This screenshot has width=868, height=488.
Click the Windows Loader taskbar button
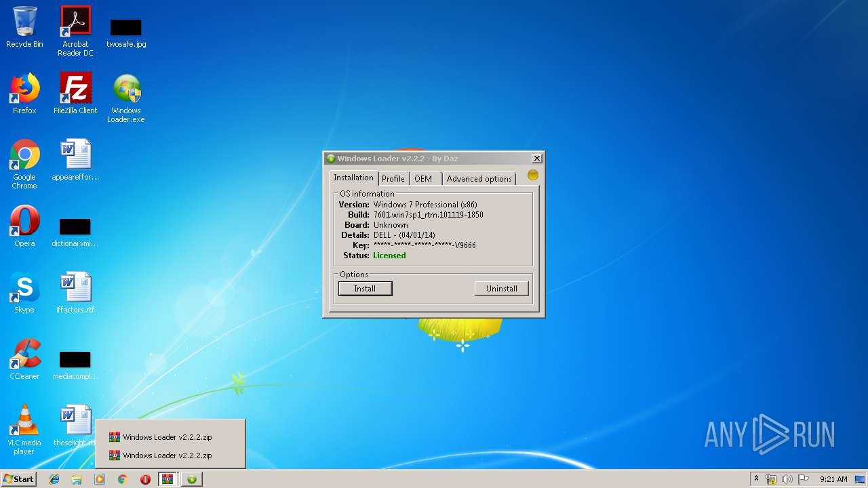[192, 479]
